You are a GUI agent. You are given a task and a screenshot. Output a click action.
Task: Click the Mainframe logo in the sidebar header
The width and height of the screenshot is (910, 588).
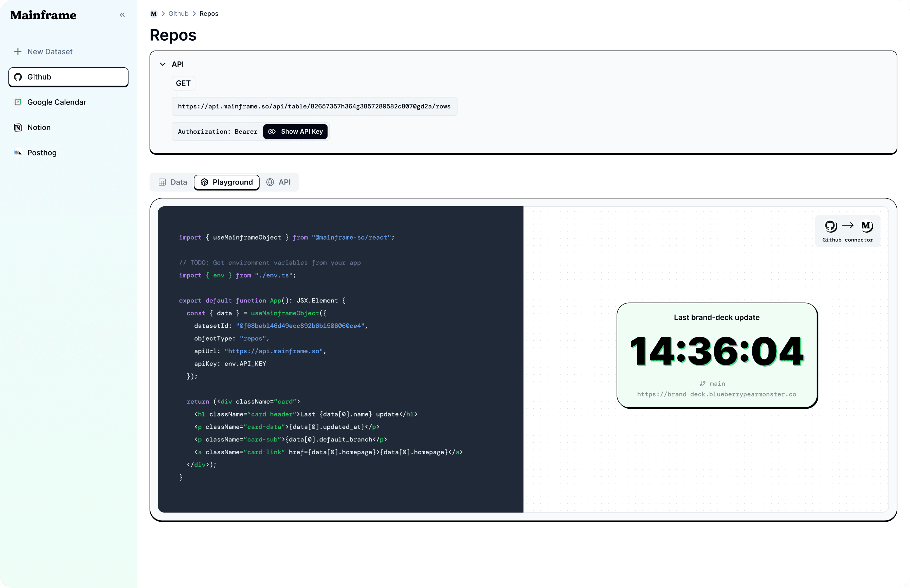tap(43, 15)
